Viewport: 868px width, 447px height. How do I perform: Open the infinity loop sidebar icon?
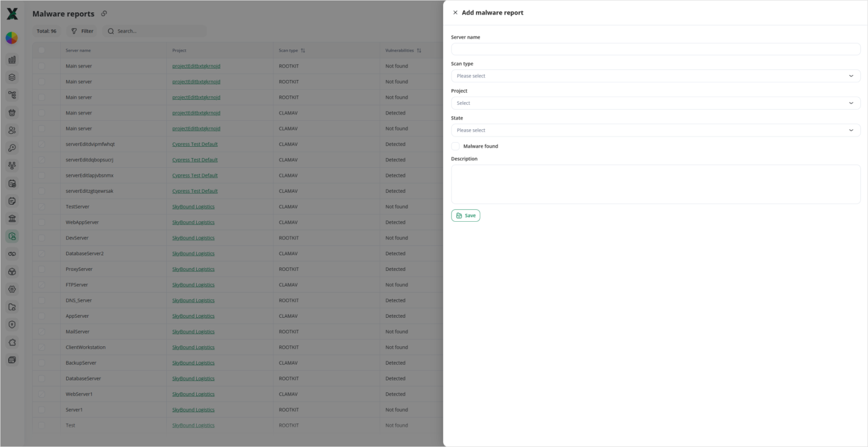coord(12,254)
